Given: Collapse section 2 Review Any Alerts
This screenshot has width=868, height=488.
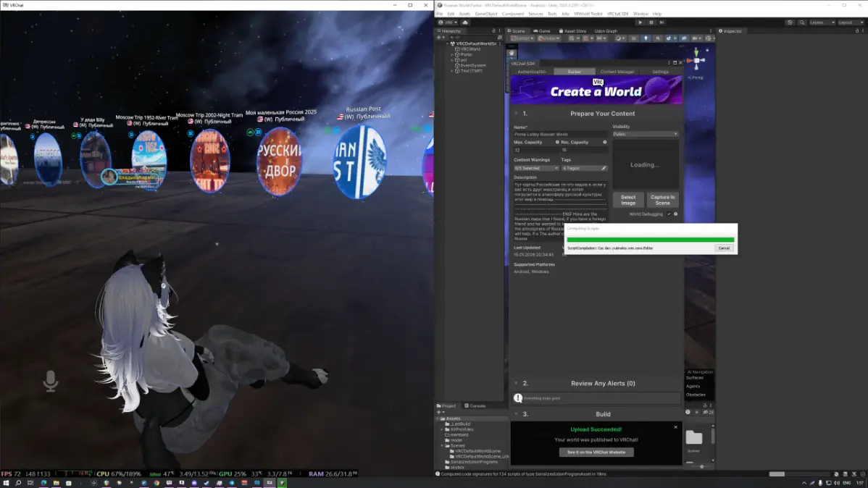Looking at the screenshot, I should [516, 383].
